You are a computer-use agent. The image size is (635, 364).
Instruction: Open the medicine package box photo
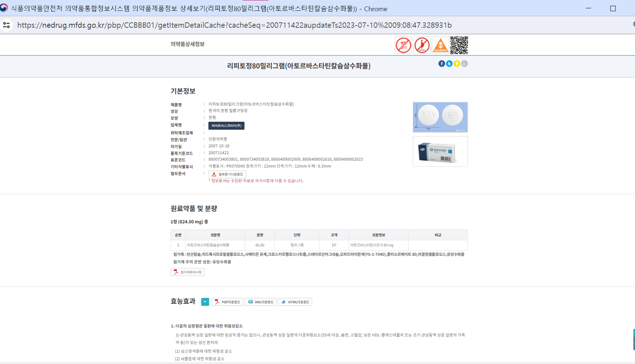[440, 152]
